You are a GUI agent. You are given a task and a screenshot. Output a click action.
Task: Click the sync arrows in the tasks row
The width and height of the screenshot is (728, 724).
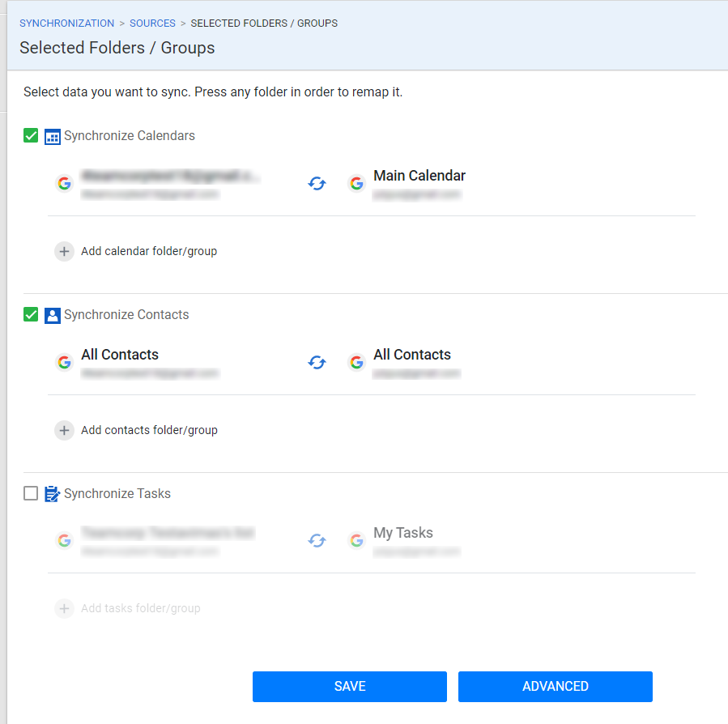[x=317, y=540]
